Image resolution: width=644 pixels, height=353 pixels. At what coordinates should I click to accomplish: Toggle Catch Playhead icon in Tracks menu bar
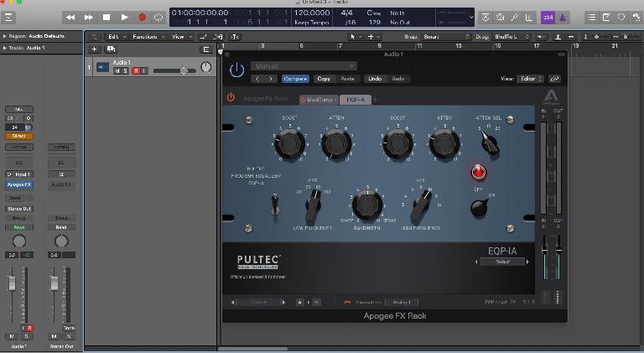[235, 37]
